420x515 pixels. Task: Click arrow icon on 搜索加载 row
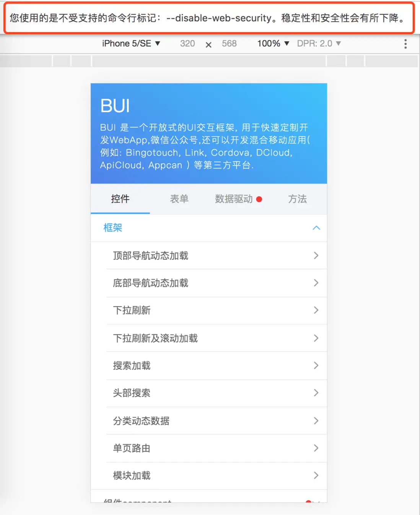tap(316, 366)
